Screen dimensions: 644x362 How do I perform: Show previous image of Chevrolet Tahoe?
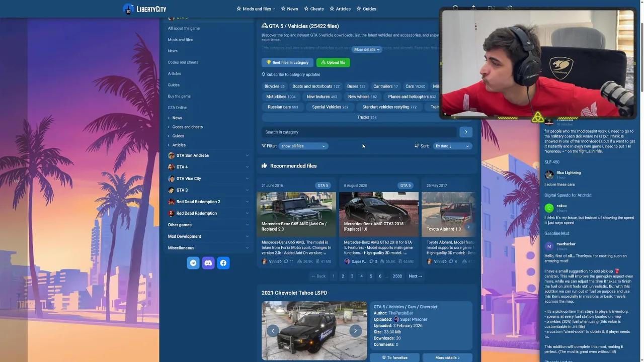[x=273, y=330]
